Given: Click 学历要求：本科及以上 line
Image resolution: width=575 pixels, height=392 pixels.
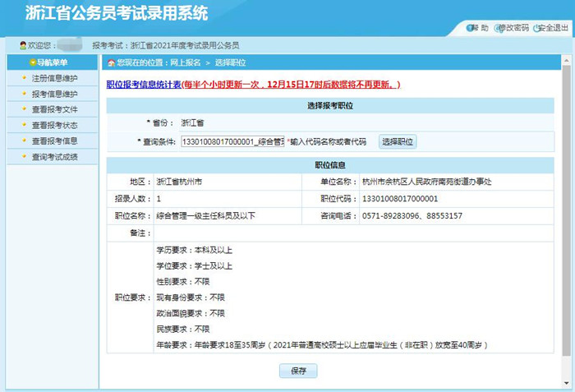Looking at the screenshot, I should [x=195, y=251].
